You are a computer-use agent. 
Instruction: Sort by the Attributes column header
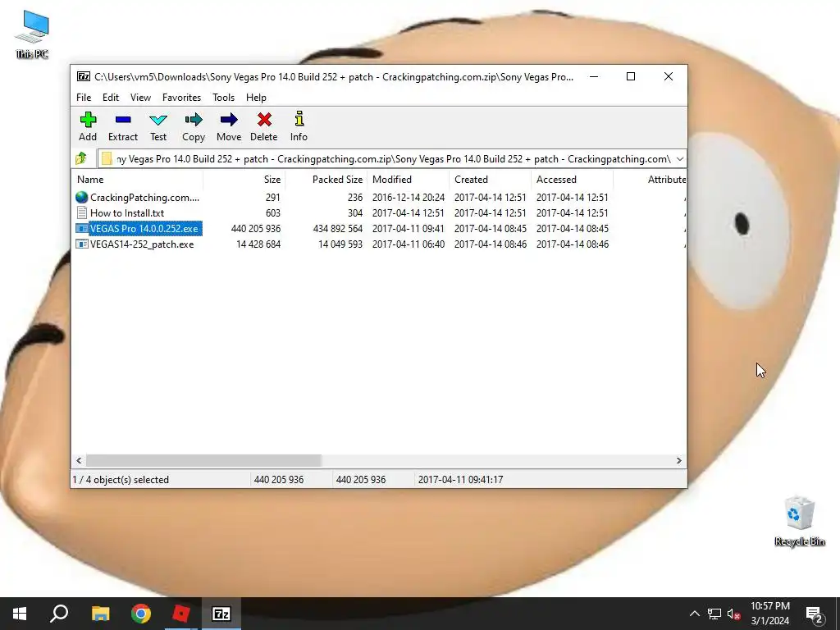650,180
